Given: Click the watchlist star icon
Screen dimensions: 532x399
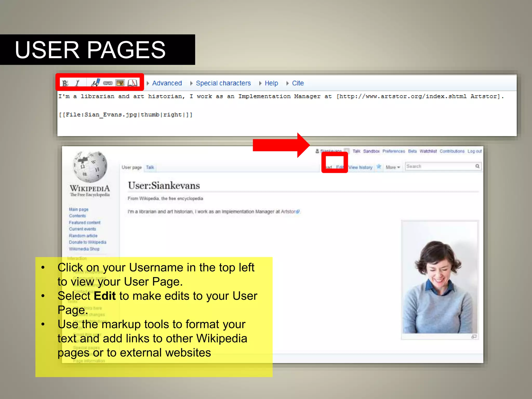Looking at the screenshot, I should tap(379, 167).
